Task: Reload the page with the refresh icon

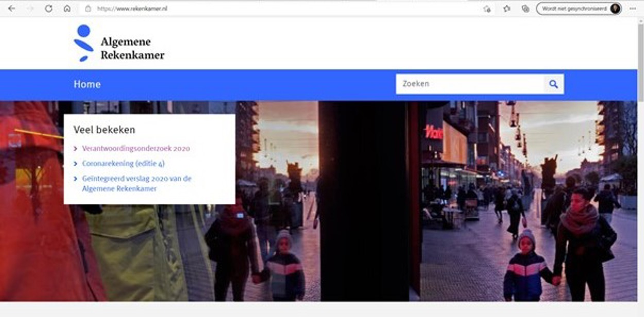Action: coord(48,9)
